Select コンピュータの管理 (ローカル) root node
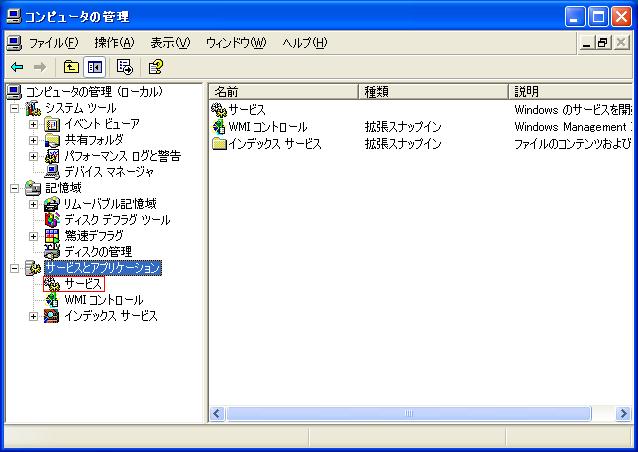Viewport: 638px width, 452px height. (94, 92)
